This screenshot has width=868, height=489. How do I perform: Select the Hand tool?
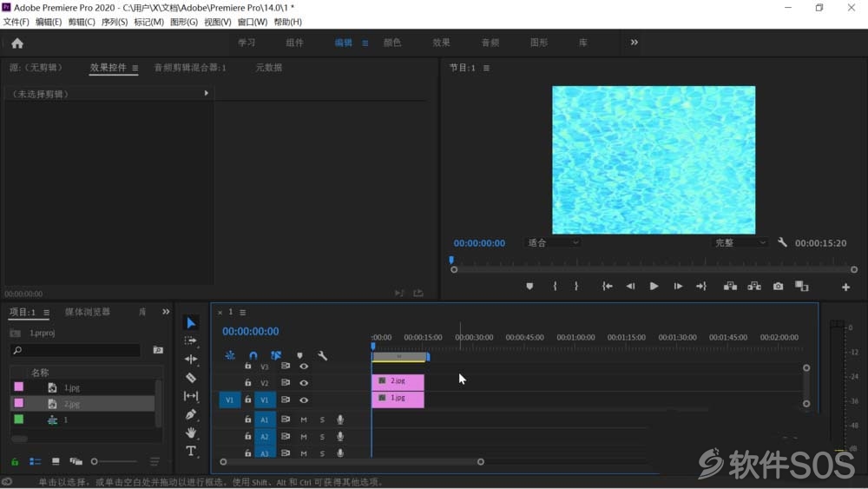(191, 433)
